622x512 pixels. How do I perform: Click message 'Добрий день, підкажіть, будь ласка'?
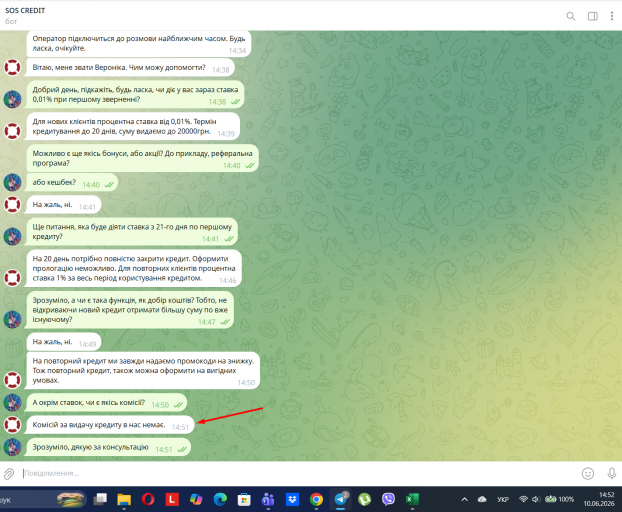click(x=135, y=95)
